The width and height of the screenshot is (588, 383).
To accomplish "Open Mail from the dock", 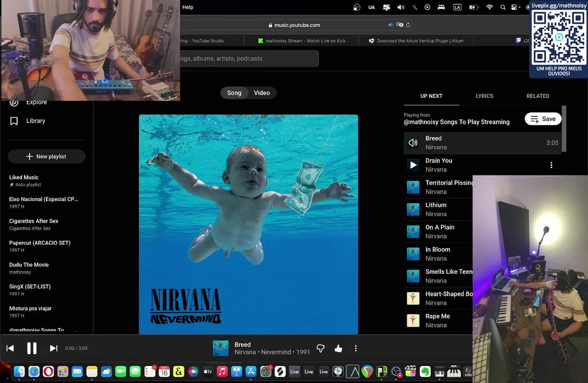I will (x=77, y=371).
